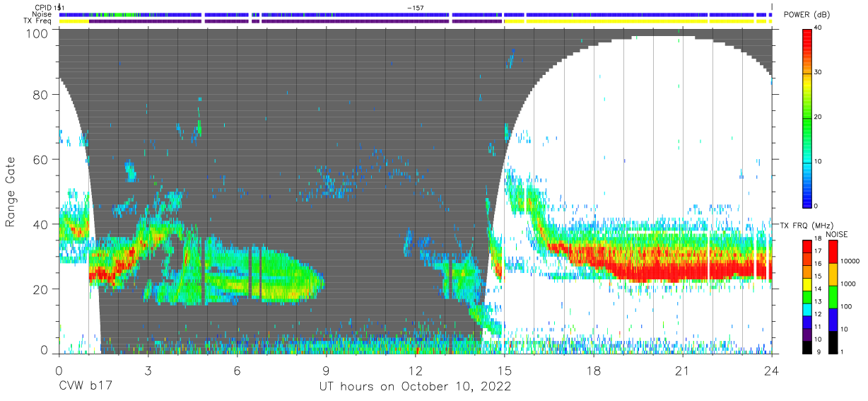The image size is (868, 401).
Task: Select 40 on the Range Gate axis
Action: coord(42,224)
